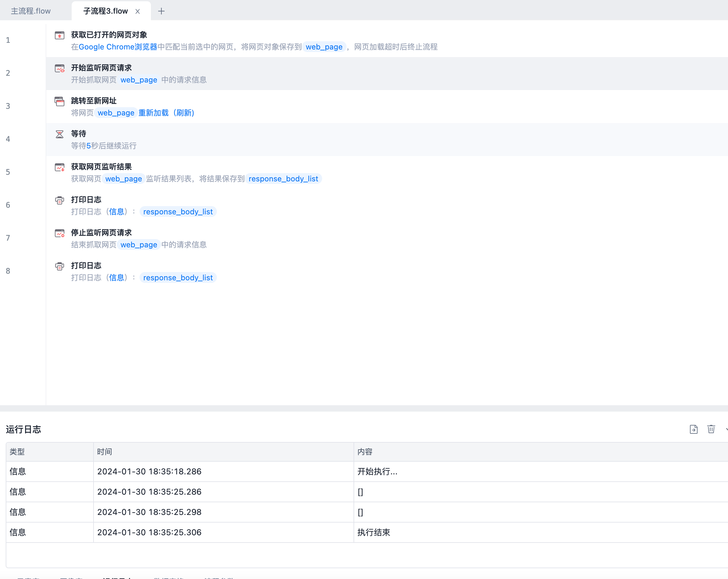Click response_body_list variable in step 5
Viewport: 728px width, 579px height.
point(283,179)
